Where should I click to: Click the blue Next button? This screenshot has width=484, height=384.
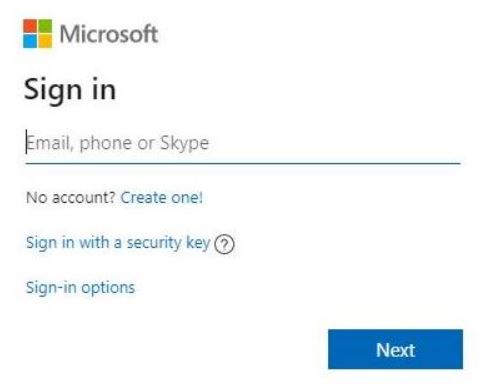(395, 349)
